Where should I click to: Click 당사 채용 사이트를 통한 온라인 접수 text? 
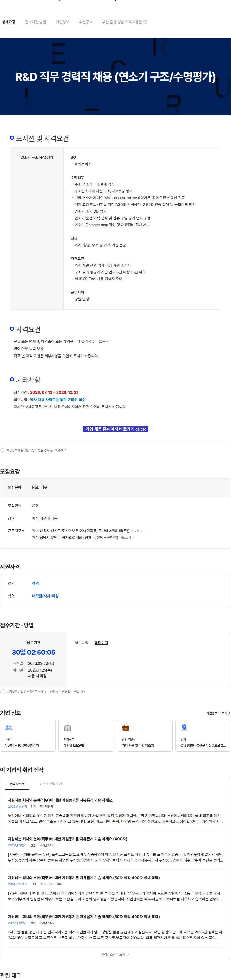(x=58, y=400)
